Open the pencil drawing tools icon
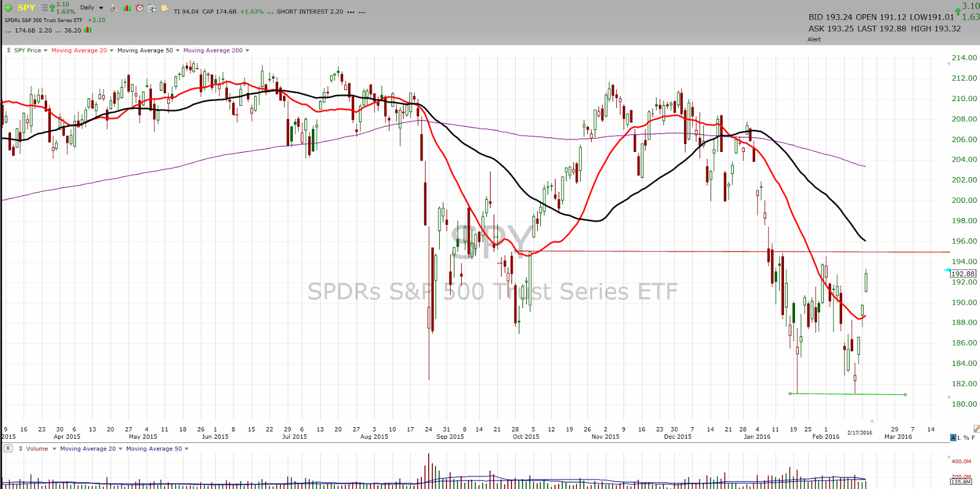Image resolution: width=980 pixels, height=489 pixels. point(976,428)
